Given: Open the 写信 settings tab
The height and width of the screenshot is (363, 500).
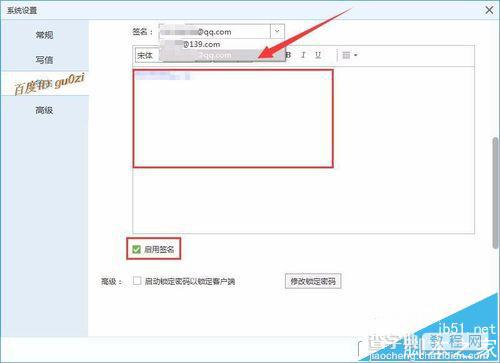Looking at the screenshot, I should tap(44, 60).
